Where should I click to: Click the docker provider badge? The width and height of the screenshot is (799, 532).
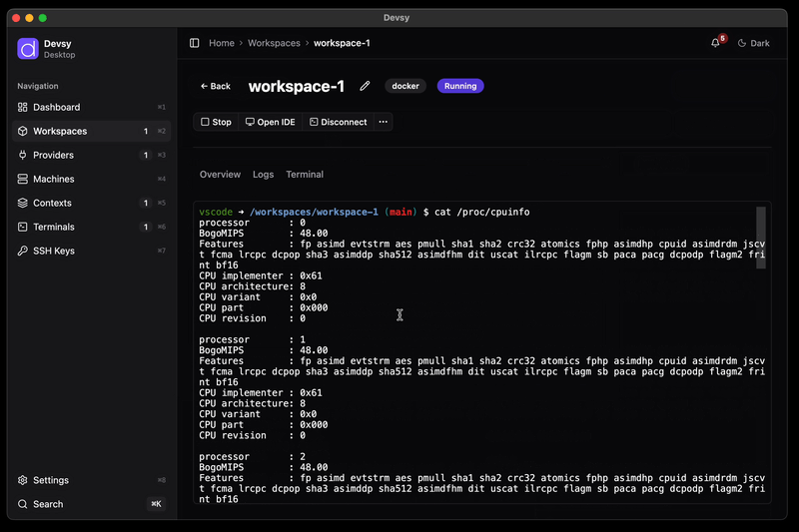tap(405, 86)
